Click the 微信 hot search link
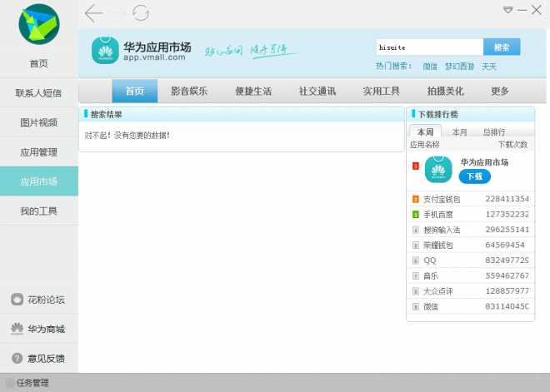This screenshot has width=550, height=392. pyautogui.click(x=430, y=67)
